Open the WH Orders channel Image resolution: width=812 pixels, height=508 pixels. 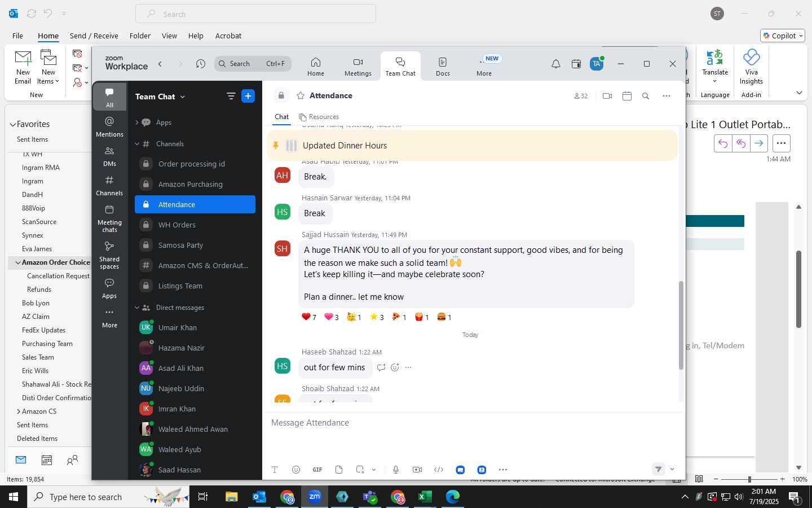point(195,225)
